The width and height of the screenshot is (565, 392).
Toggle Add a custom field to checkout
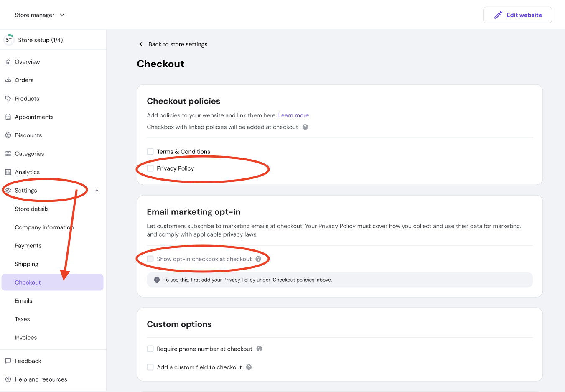150,367
